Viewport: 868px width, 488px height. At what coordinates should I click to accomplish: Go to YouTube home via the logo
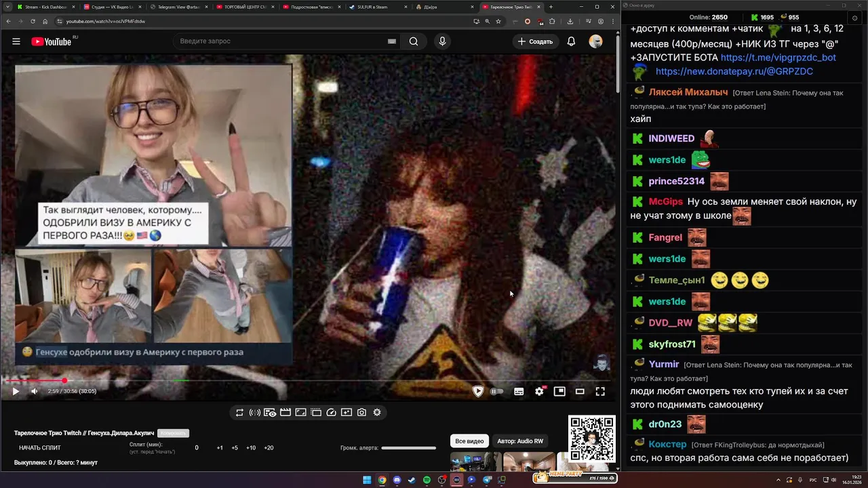[x=52, y=41]
